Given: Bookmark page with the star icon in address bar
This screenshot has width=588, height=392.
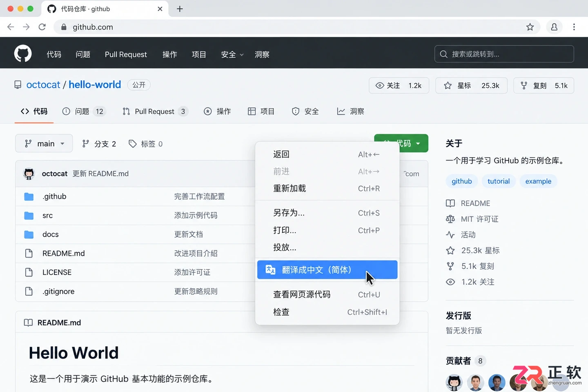Looking at the screenshot, I should (x=530, y=27).
